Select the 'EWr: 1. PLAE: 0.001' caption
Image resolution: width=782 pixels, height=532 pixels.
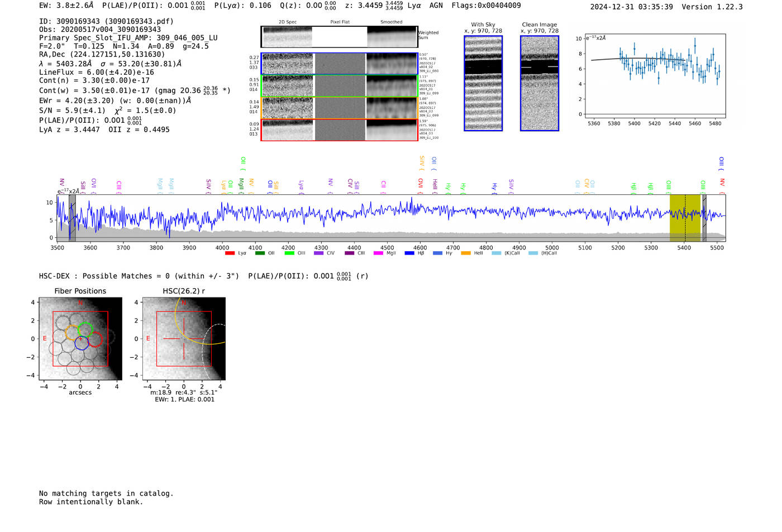tap(184, 400)
